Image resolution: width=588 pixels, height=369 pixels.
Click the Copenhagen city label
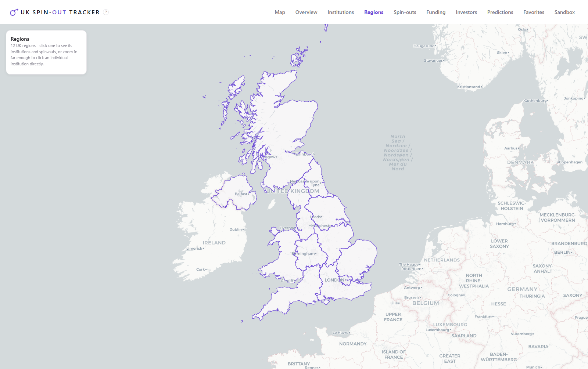click(570, 162)
